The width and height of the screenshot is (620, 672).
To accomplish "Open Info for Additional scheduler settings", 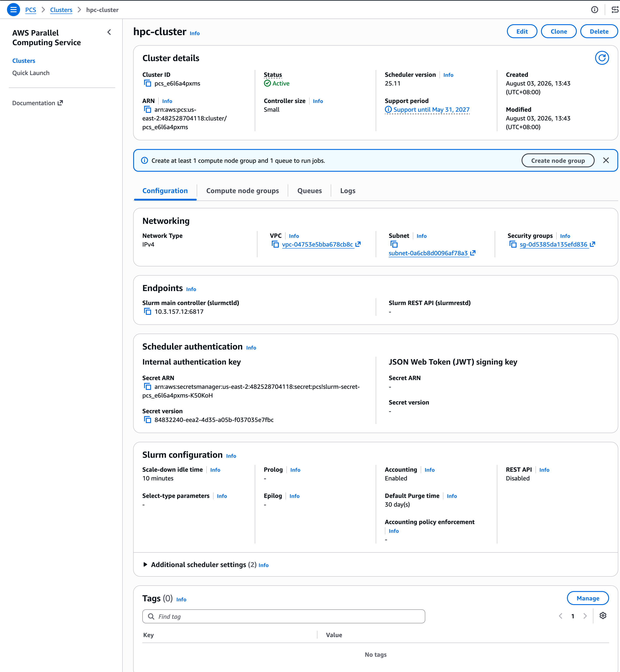I will pyautogui.click(x=264, y=565).
